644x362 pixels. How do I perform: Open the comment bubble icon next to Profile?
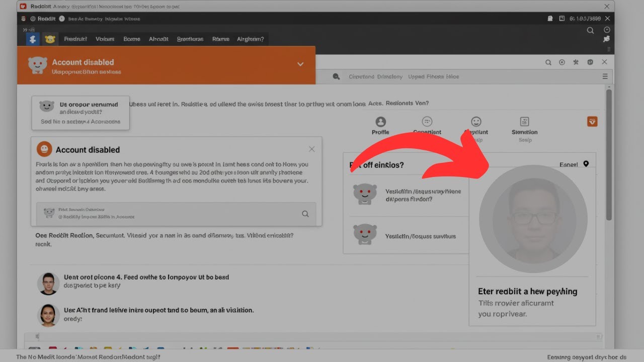(427, 121)
